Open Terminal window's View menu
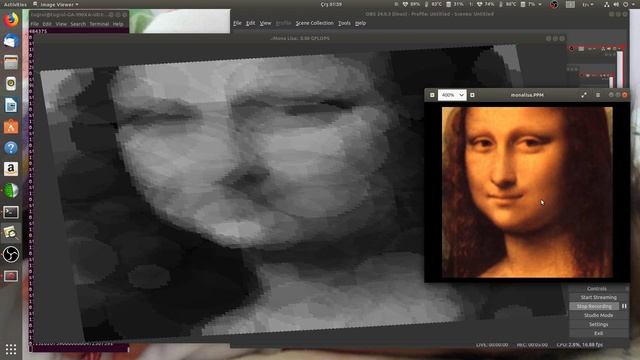 click(61, 24)
